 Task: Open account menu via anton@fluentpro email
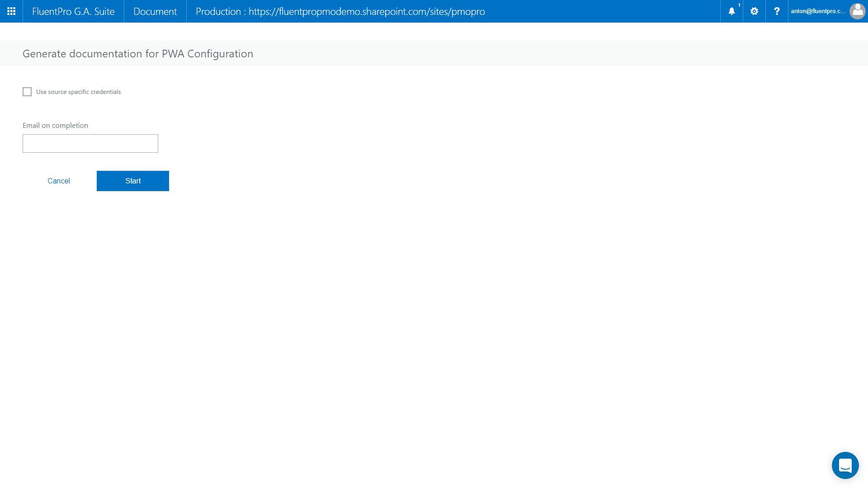pyautogui.click(x=817, y=11)
